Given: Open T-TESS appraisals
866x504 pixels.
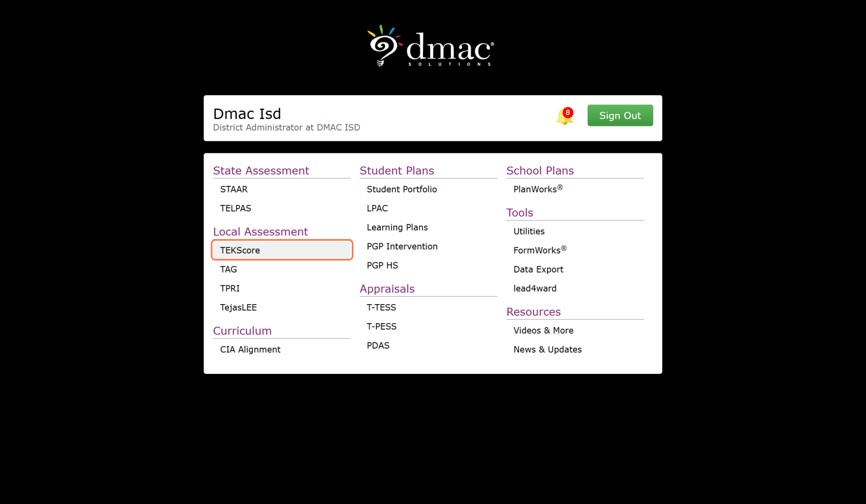Looking at the screenshot, I should point(381,307).
